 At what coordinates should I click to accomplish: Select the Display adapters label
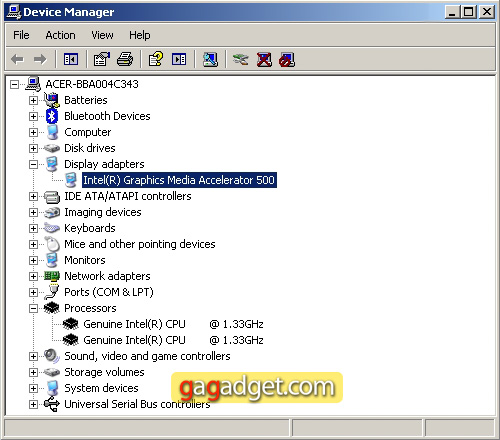104,164
